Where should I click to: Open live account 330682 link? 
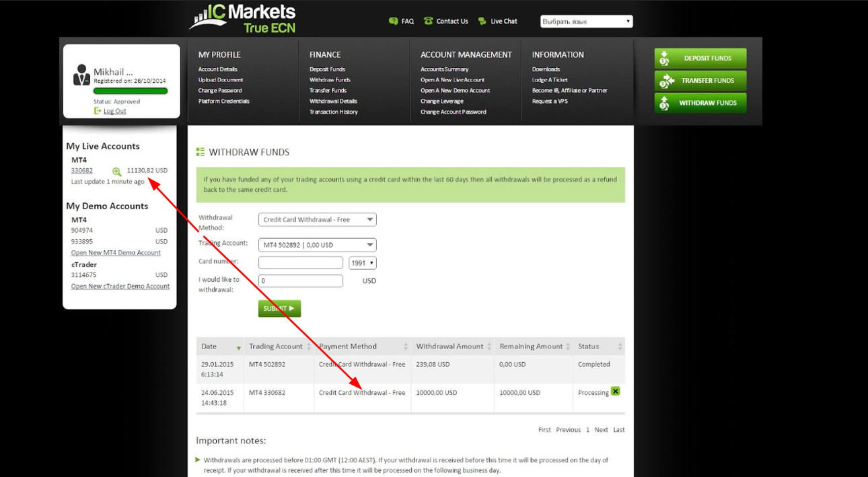click(82, 171)
